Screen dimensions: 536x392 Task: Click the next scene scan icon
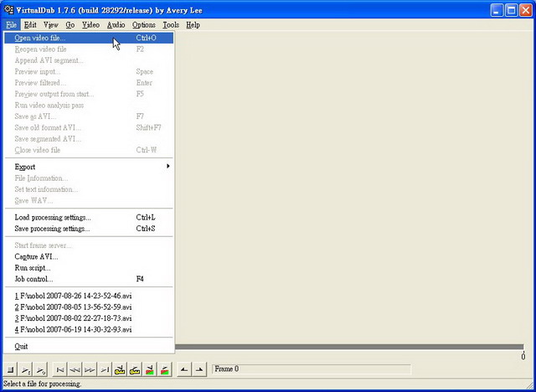coord(165,369)
